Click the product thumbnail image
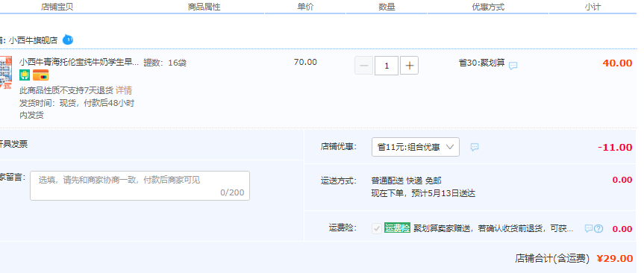 [6, 72]
